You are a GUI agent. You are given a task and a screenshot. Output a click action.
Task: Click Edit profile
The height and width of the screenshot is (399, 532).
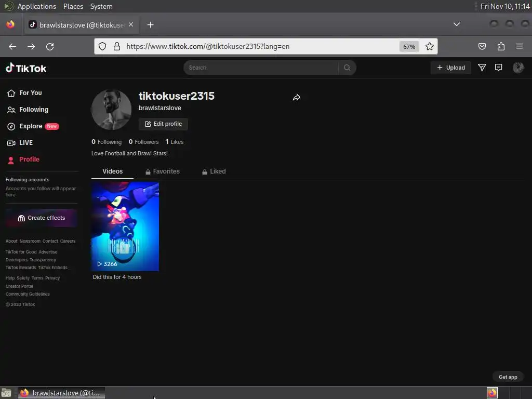point(163,124)
